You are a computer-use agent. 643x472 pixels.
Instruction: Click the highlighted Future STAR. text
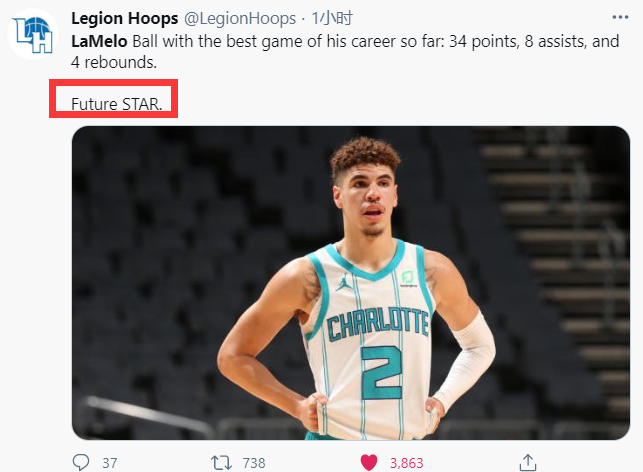tap(115, 102)
